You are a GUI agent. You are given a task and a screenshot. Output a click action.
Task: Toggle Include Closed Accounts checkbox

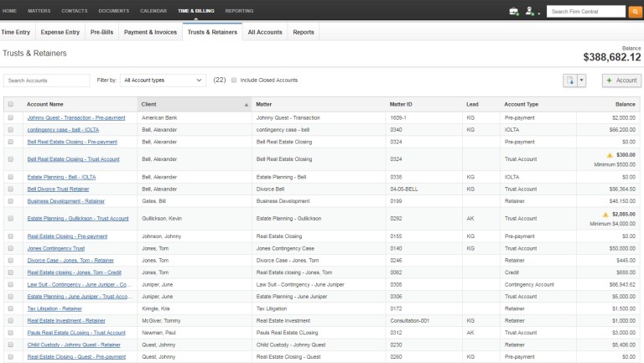tap(234, 80)
